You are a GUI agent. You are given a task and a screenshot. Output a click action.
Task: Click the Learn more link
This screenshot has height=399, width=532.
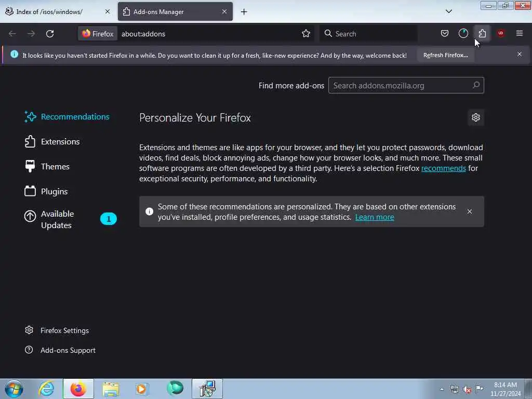point(375,217)
